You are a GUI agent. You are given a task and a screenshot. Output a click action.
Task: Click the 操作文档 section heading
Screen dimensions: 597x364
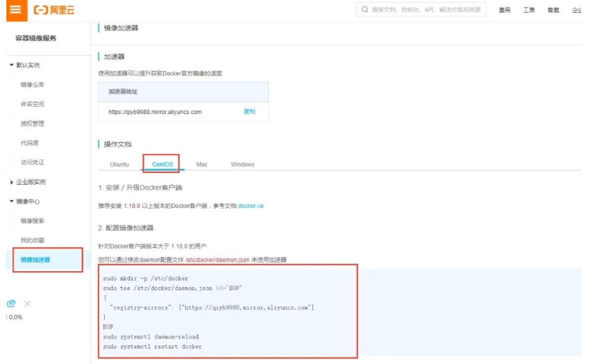coord(118,144)
